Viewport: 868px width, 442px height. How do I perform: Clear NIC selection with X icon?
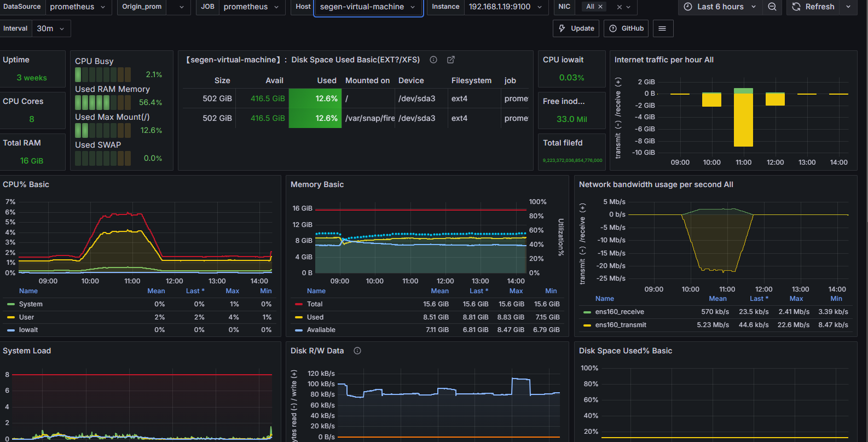(619, 7)
